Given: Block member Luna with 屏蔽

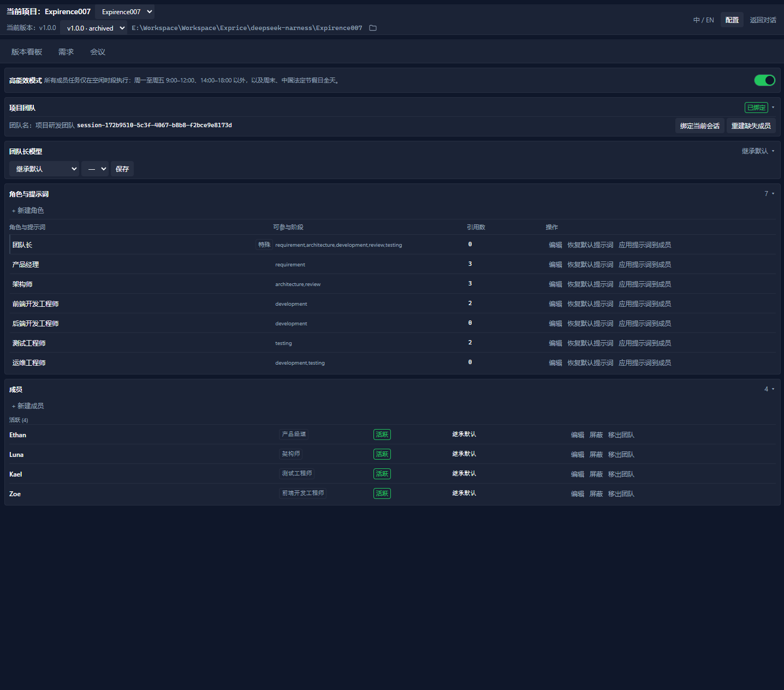Looking at the screenshot, I should point(596,455).
